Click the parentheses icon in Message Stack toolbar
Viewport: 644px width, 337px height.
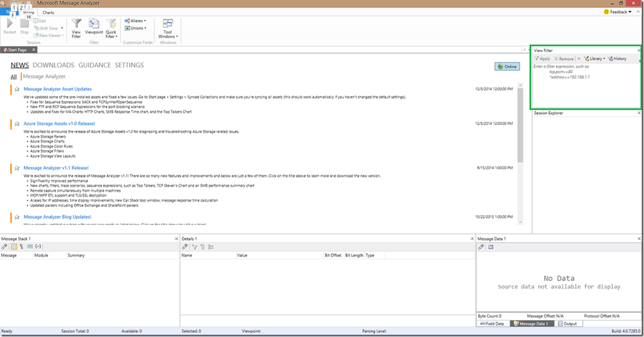(x=38, y=247)
